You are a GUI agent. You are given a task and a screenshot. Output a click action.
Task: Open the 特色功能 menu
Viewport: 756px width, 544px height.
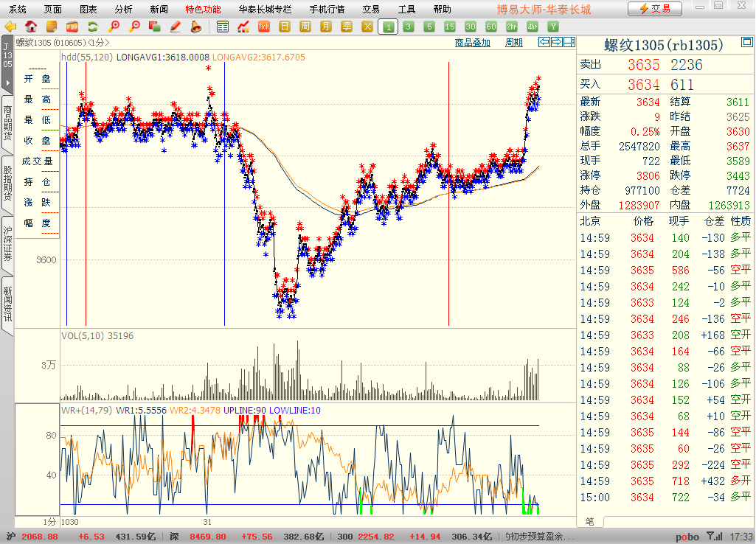203,9
